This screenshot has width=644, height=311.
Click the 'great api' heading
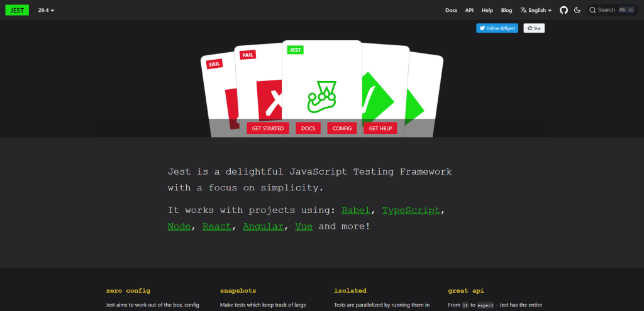pyautogui.click(x=466, y=290)
